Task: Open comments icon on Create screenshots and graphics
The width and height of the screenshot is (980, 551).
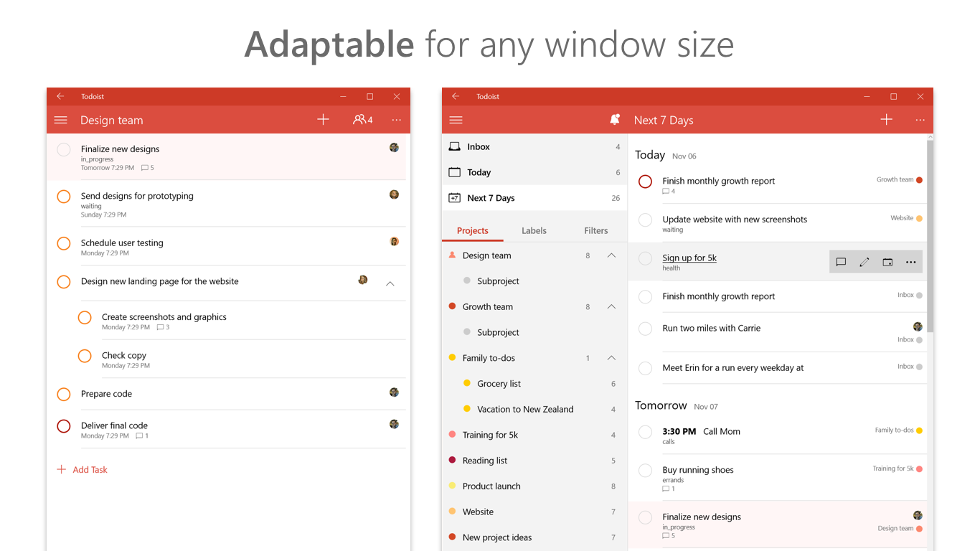Action: point(161,327)
